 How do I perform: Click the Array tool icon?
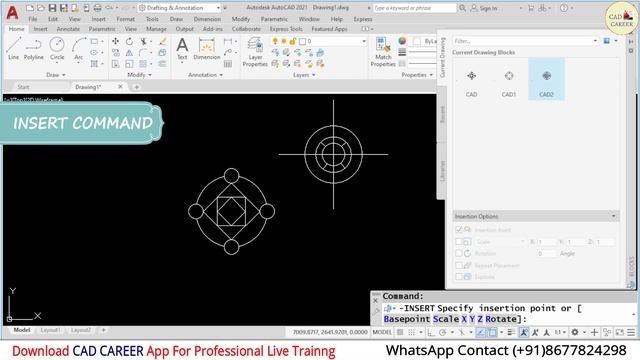(143, 64)
